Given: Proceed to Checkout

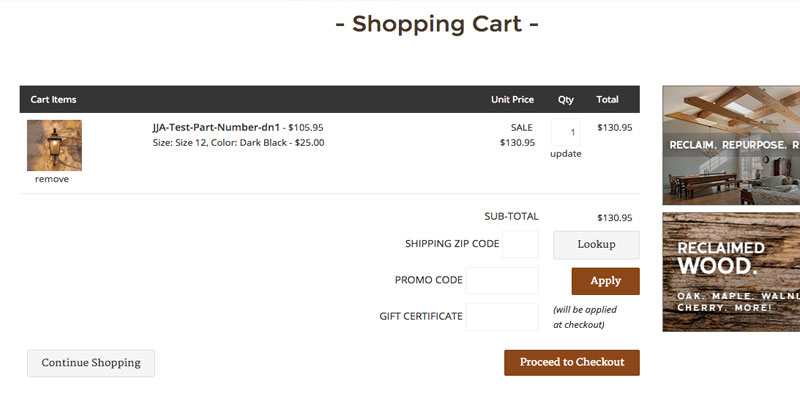Looking at the screenshot, I should click(x=571, y=362).
